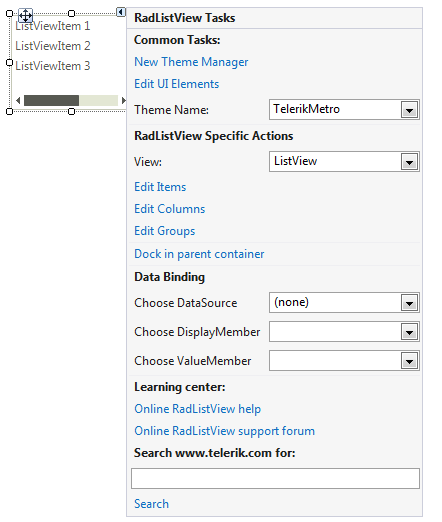The width and height of the screenshot is (442, 522).
Task: Click the scrollbar left arrow
Action: click(18, 100)
